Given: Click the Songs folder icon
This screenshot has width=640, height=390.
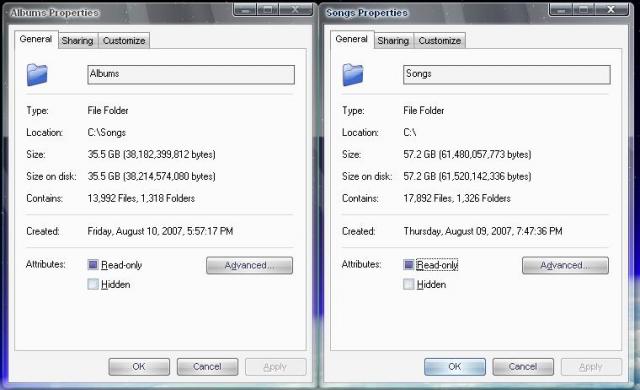Looking at the screenshot, I should coord(353,75).
